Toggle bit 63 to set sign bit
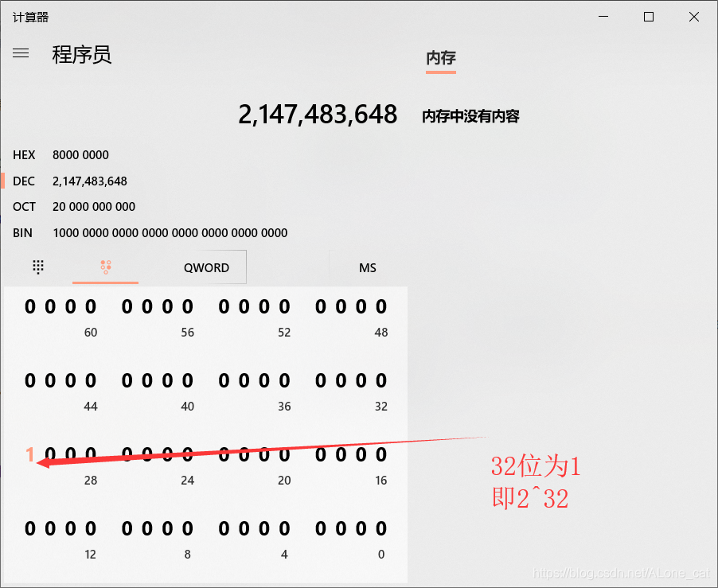Image resolution: width=718 pixels, height=588 pixels. coord(30,306)
